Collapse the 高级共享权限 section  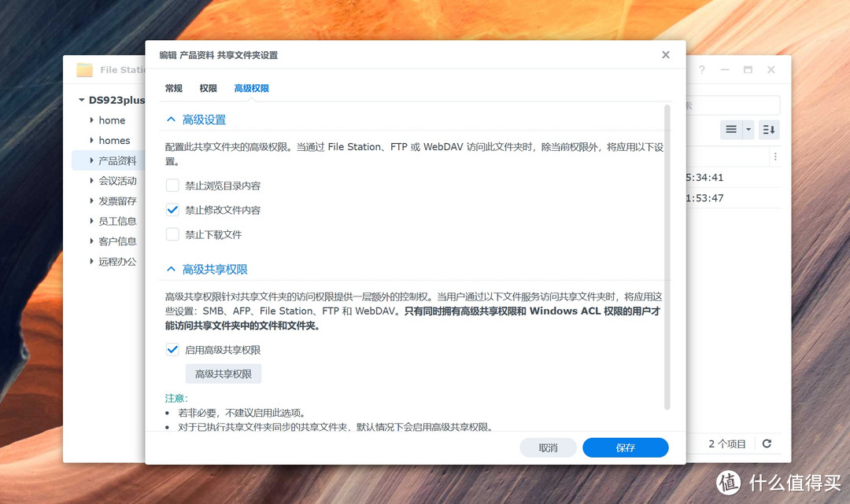pyautogui.click(x=171, y=268)
